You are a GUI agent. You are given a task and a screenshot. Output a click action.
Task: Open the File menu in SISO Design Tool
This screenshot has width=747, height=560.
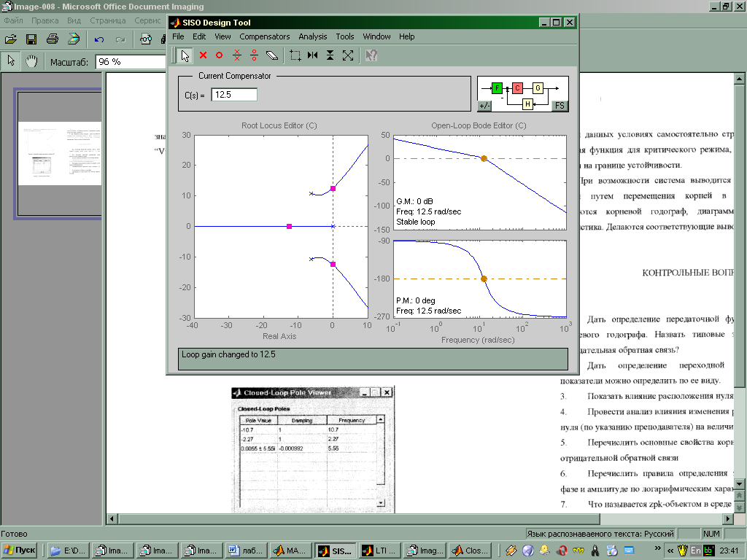click(178, 36)
